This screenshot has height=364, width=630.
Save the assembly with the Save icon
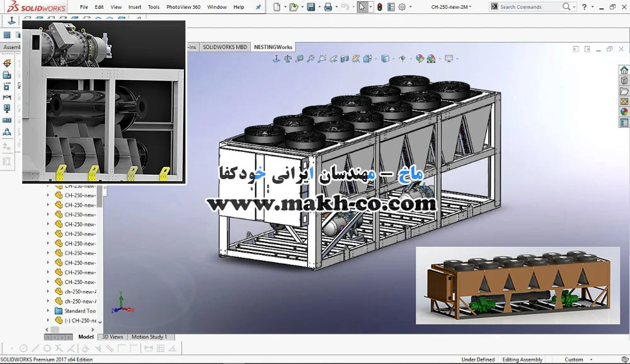coord(311,7)
